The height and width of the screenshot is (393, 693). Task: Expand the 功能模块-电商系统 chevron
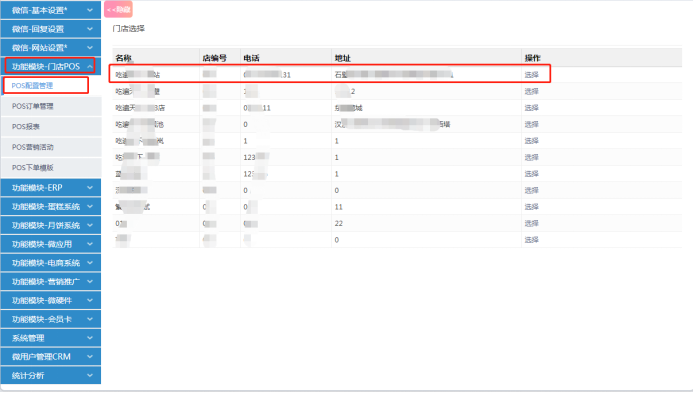click(x=90, y=263)
